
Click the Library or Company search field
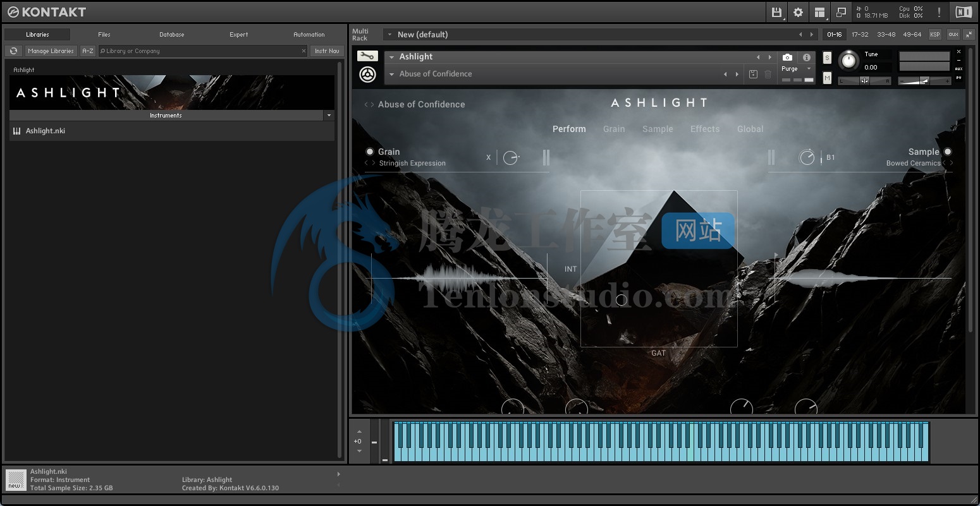click(203, 51)
